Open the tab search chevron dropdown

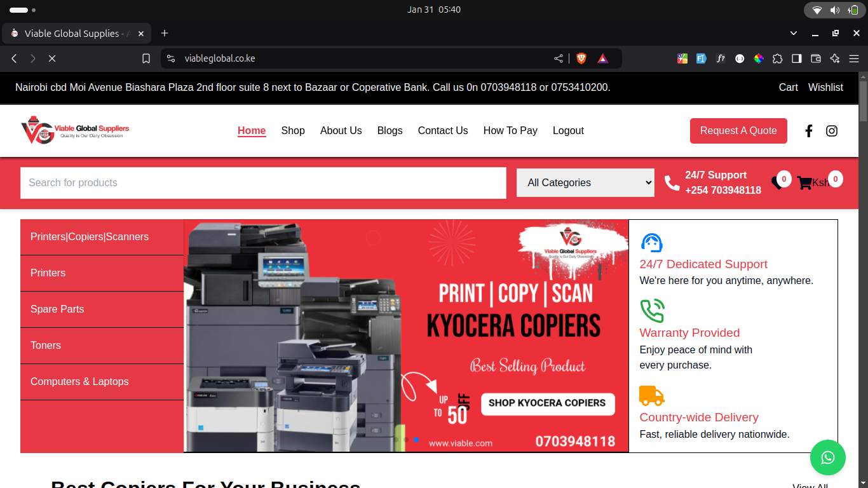[x=794, y=33]
